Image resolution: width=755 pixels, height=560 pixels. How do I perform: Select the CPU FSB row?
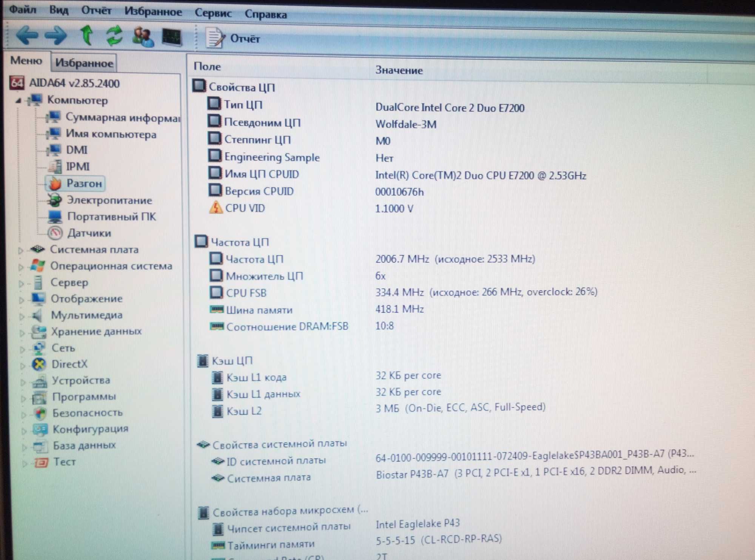[x=404, y=292]
